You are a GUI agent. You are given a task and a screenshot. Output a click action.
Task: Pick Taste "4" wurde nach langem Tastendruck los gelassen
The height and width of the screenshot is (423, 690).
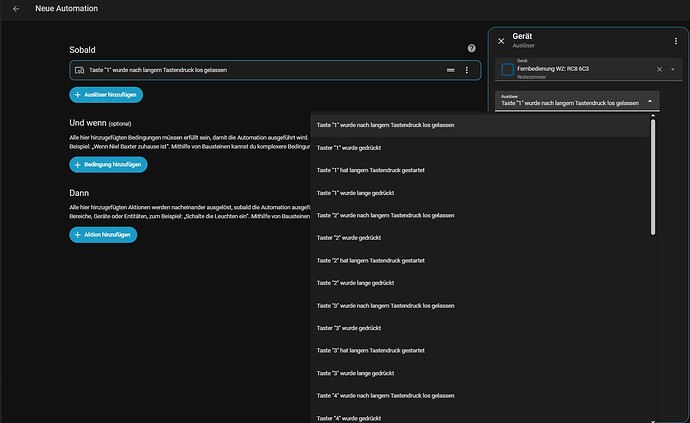point(480,396)
